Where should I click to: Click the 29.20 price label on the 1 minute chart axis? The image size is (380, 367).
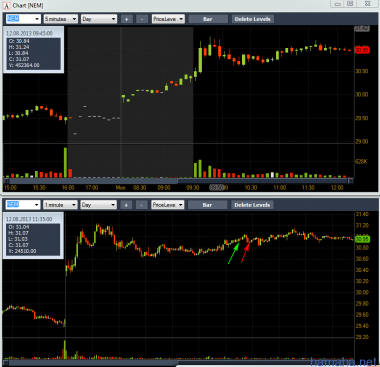point(362,337)
